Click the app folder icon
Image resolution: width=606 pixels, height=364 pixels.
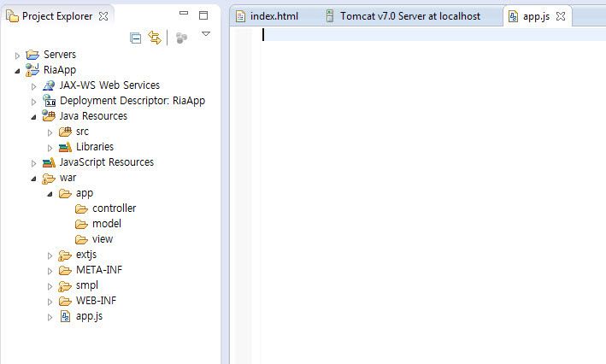(65, 194)
